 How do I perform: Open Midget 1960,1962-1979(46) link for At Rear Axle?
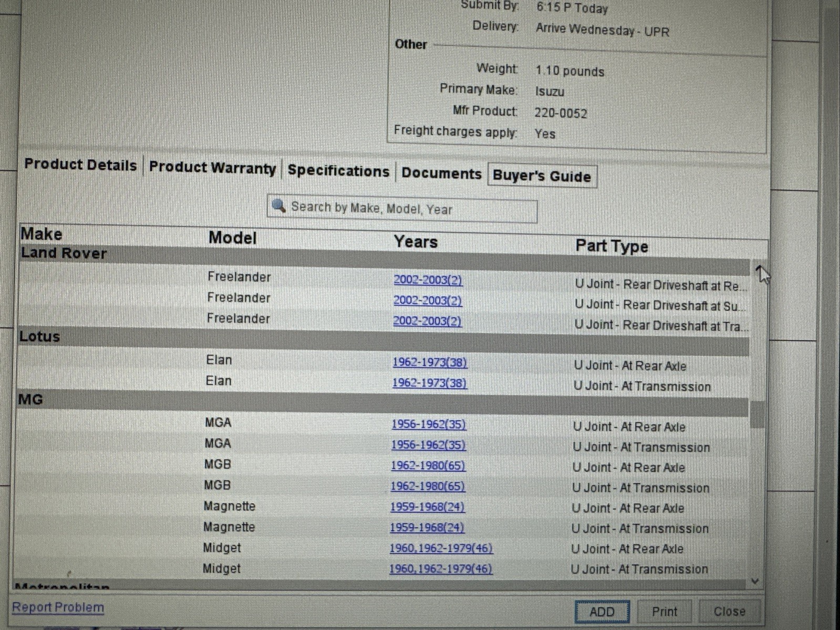[441, 549]
